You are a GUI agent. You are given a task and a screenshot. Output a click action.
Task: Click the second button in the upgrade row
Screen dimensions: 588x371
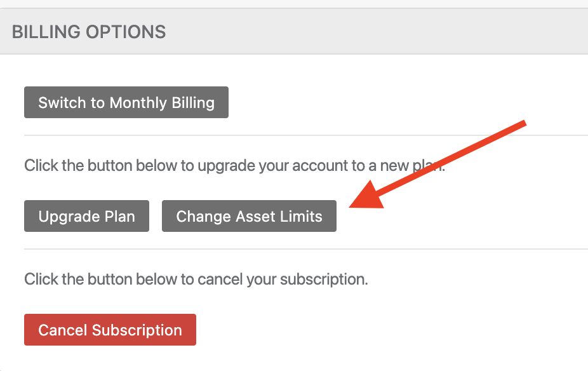[x=249, y=215]
